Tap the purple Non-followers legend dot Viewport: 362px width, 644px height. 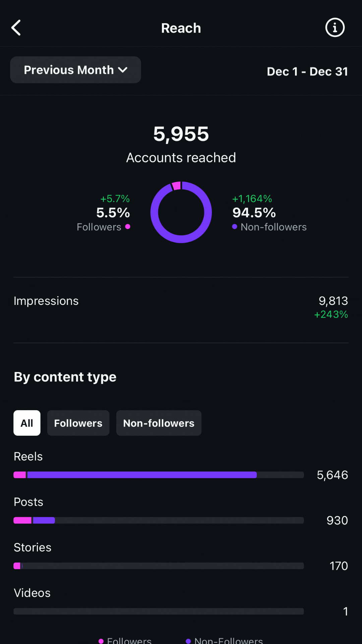(235, 227)
